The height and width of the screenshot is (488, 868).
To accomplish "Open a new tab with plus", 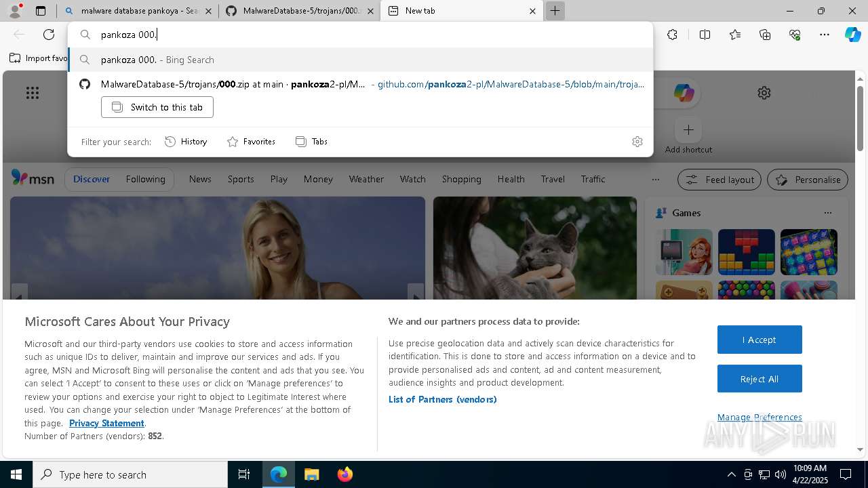I will [555, 11].
